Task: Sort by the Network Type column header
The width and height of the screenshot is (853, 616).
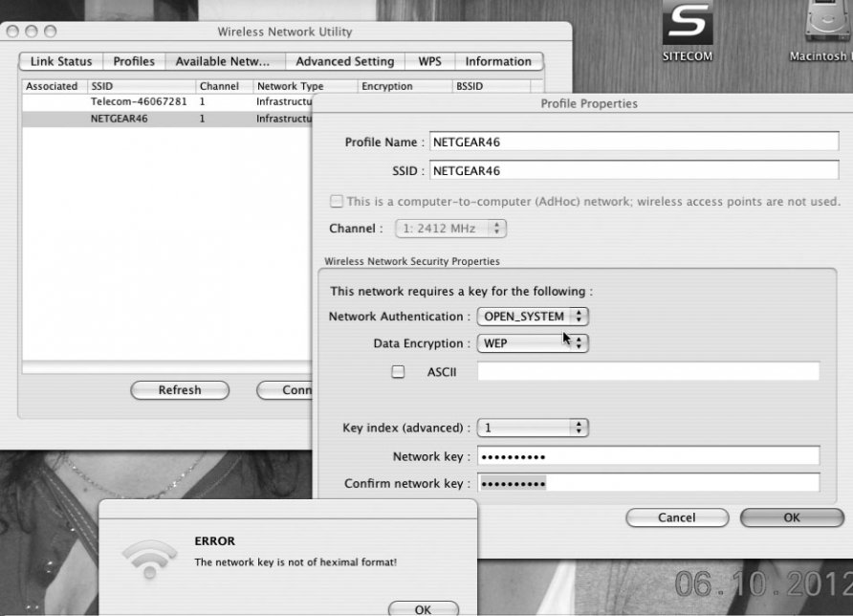Action: click(x=305, y=86)
